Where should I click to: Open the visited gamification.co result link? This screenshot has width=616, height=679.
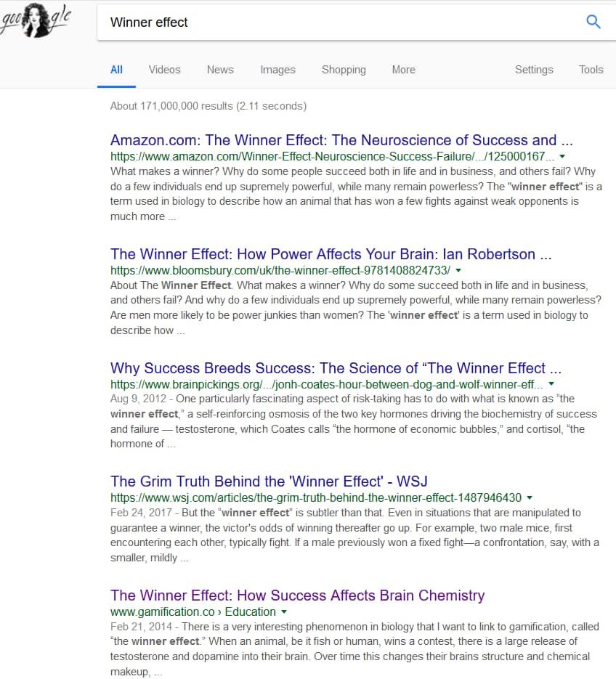(x=297, y=595)
